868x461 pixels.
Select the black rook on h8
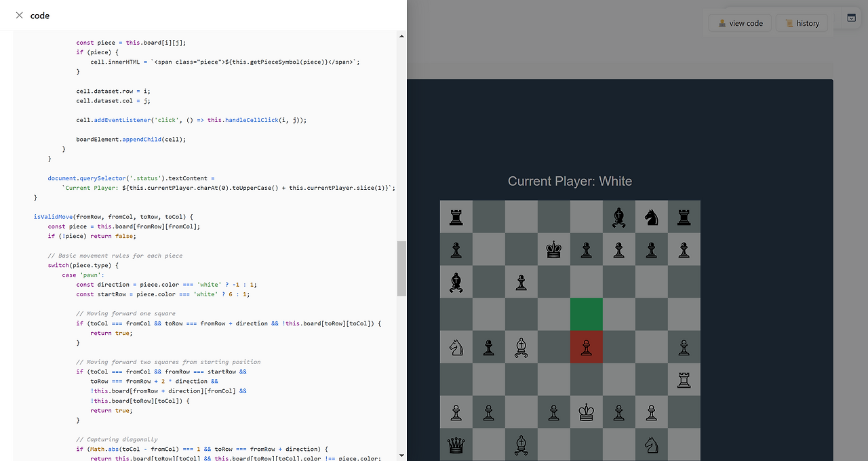(684, 217)
